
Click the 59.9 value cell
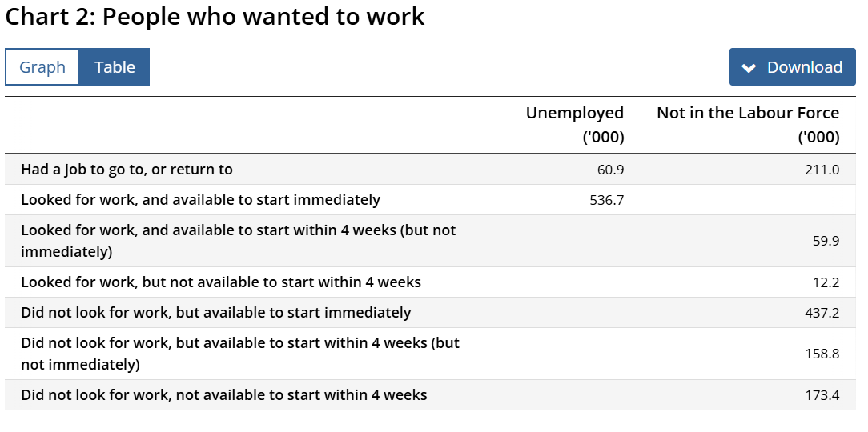[x=826, y=241]
